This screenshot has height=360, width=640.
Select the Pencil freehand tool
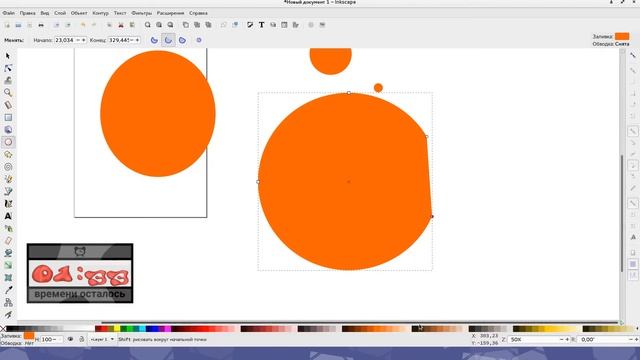tap(8, 179)
